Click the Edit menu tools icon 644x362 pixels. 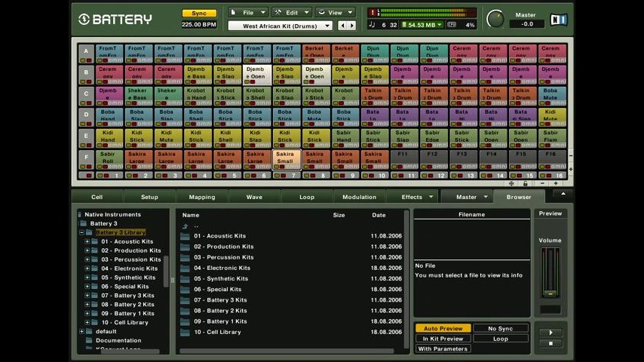278,13
